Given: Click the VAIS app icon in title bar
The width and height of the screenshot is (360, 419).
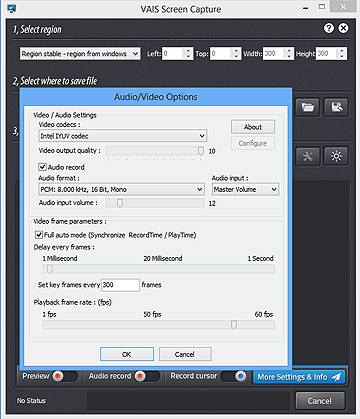Looking at the screenshot, I should [x=12, y=9].
